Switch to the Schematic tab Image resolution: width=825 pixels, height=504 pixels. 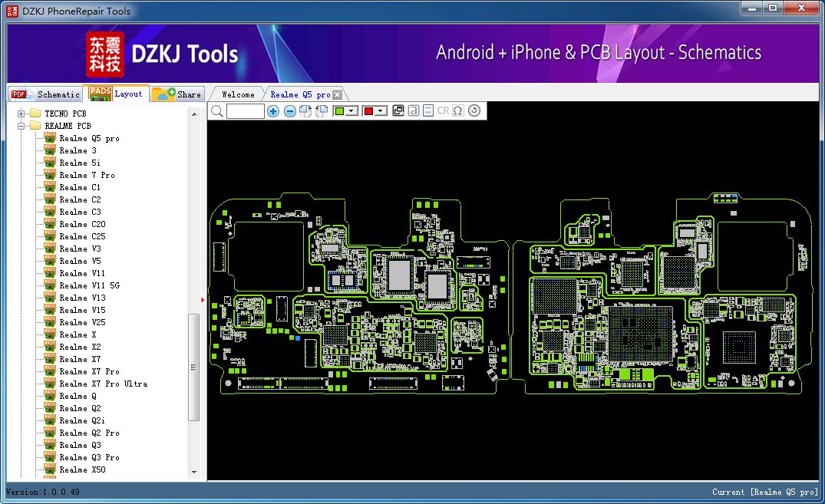(x=58, y=94)
